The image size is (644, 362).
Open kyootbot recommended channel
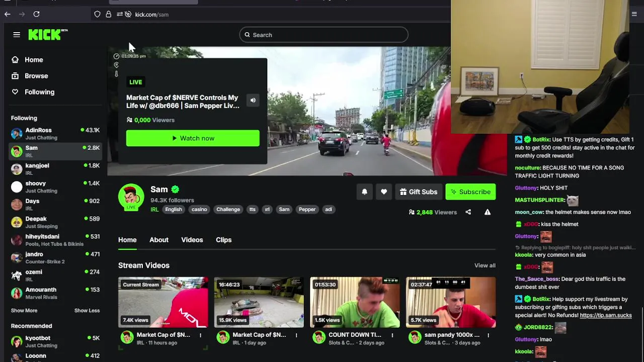pos(55,342)
